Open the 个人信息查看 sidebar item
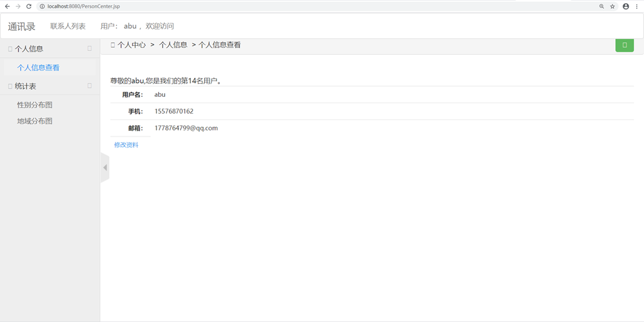Screen dimensions: 644x322 tap(38, 68)
